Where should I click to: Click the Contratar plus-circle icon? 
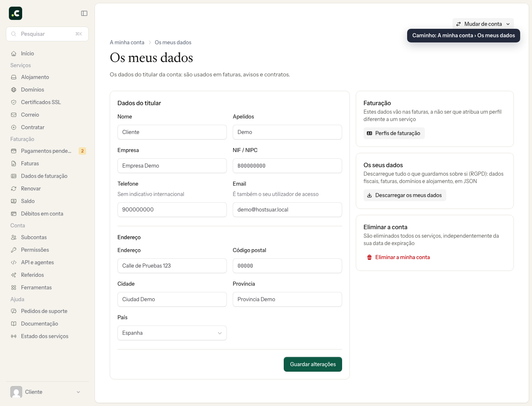coord(14,127)
